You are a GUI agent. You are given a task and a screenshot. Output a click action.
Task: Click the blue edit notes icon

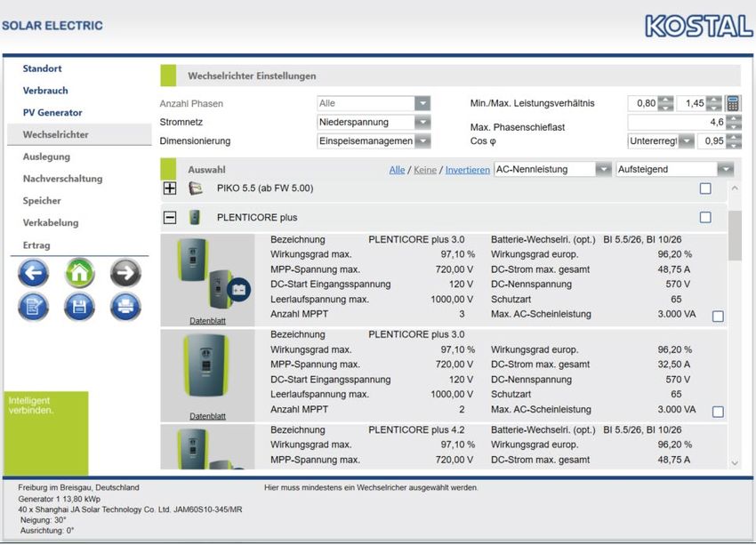(33, 307)
